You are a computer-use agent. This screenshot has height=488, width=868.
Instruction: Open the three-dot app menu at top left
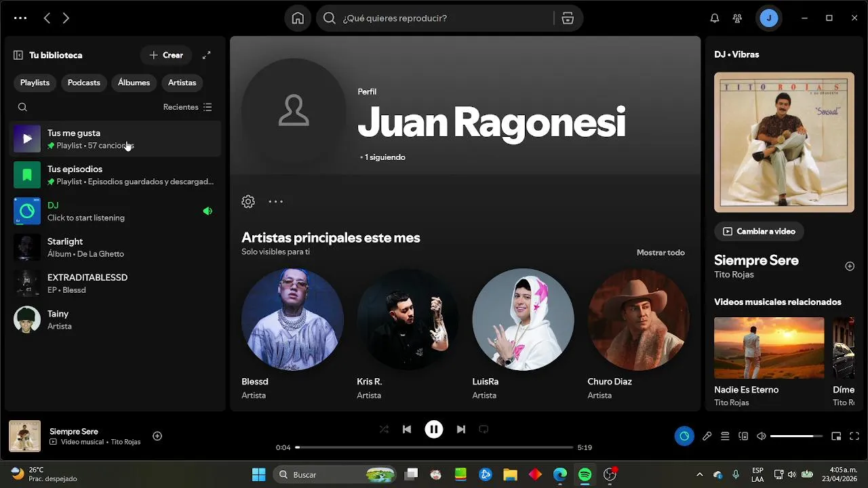(x=20, y=18)
